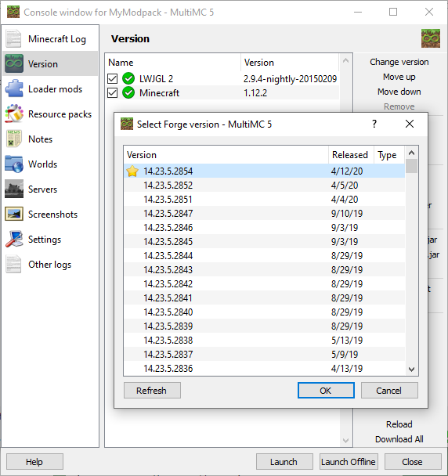
Task: Click the down arrow of Forge list scrollbar
Action: (x=411, y=370)
